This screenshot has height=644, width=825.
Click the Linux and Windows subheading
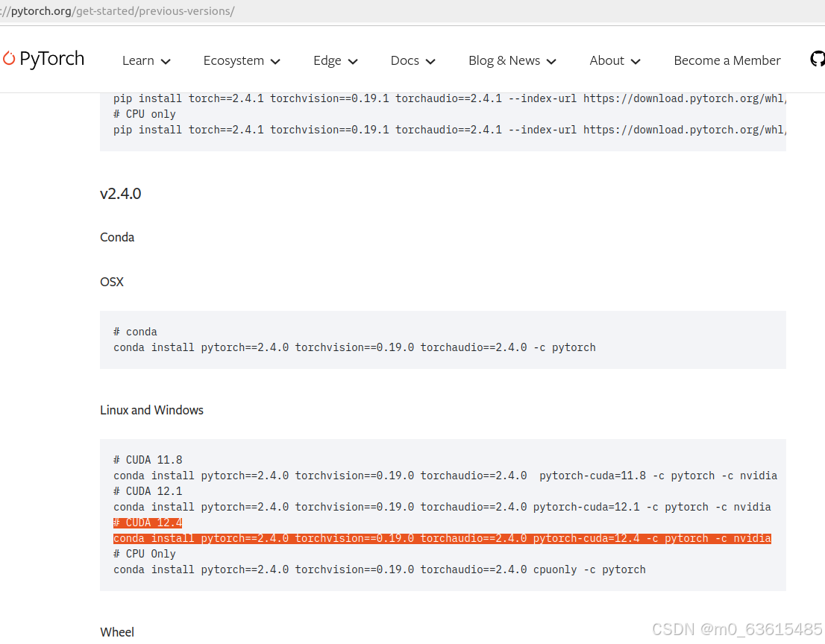tap(151, 410)
